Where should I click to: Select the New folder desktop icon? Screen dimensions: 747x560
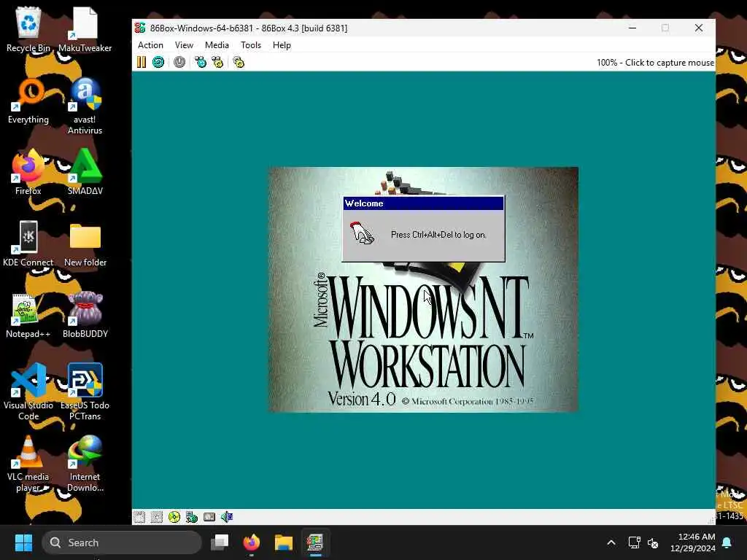(x=85, y=244)
